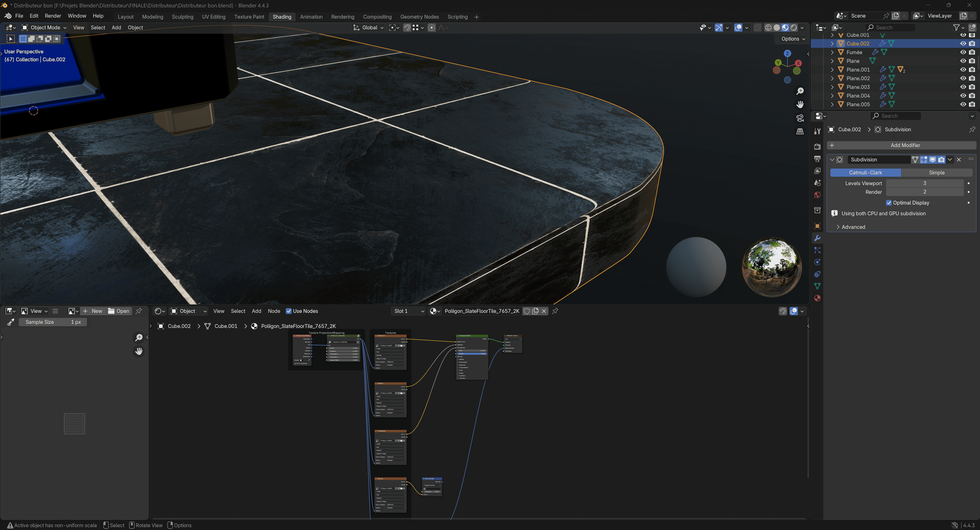Toggle the camera view gizmo

[x=800, y=118]
